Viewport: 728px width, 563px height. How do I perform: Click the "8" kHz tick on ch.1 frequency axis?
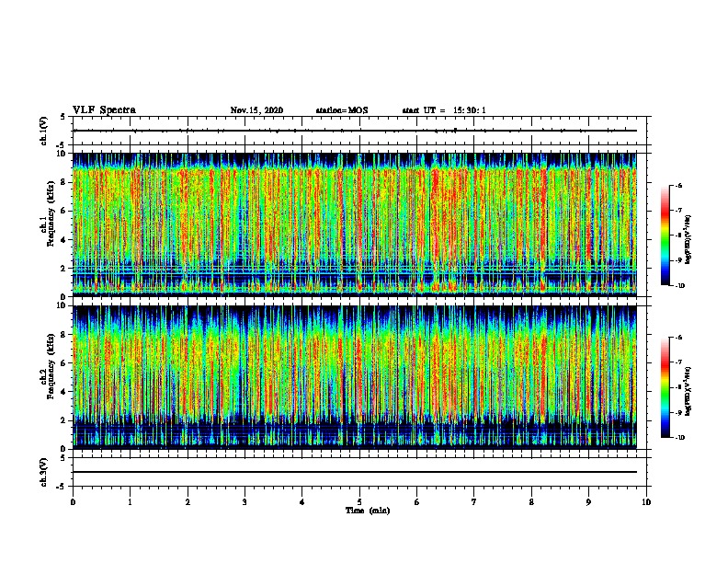click(63, 182)
